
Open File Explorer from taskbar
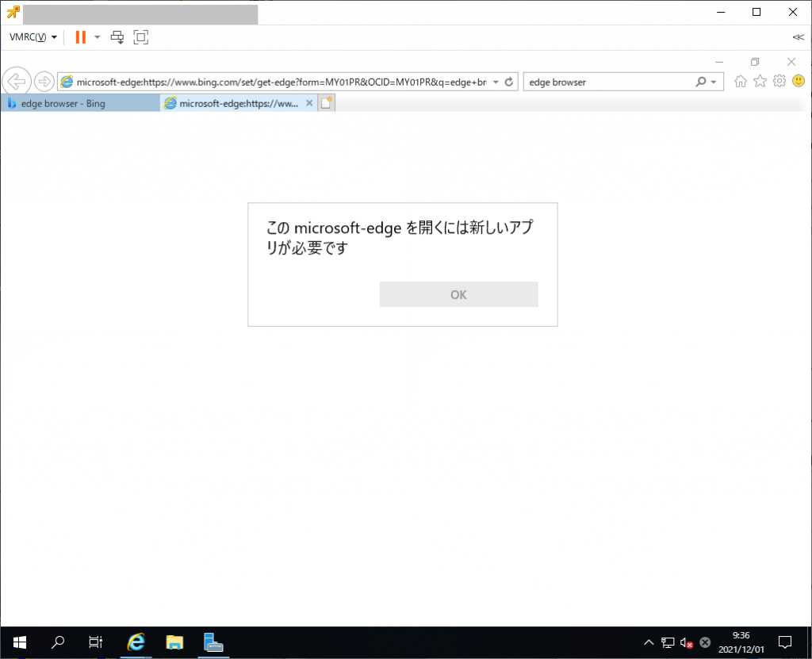click(174, 642)
